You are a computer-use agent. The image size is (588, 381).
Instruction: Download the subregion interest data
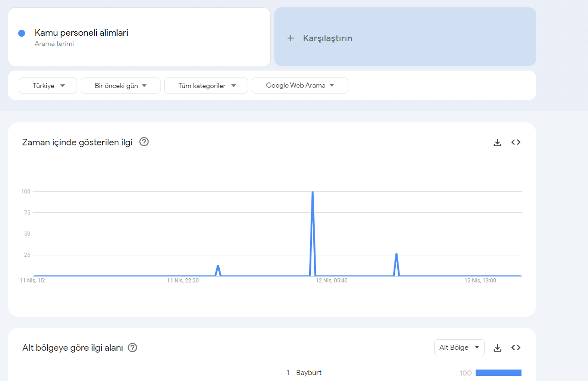498,348
